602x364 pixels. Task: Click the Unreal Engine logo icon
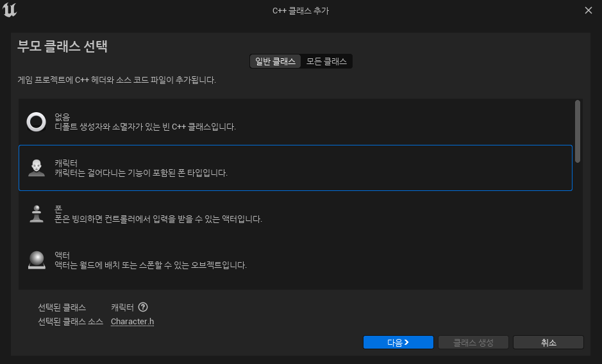pyautogui.click(x=10, y=10)
